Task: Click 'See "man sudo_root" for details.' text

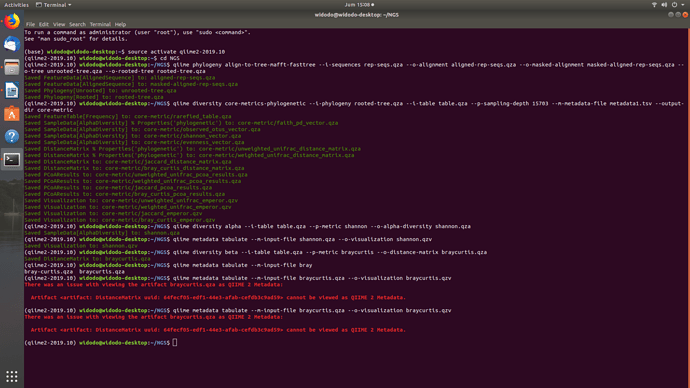Action: [x=76, y=39]
